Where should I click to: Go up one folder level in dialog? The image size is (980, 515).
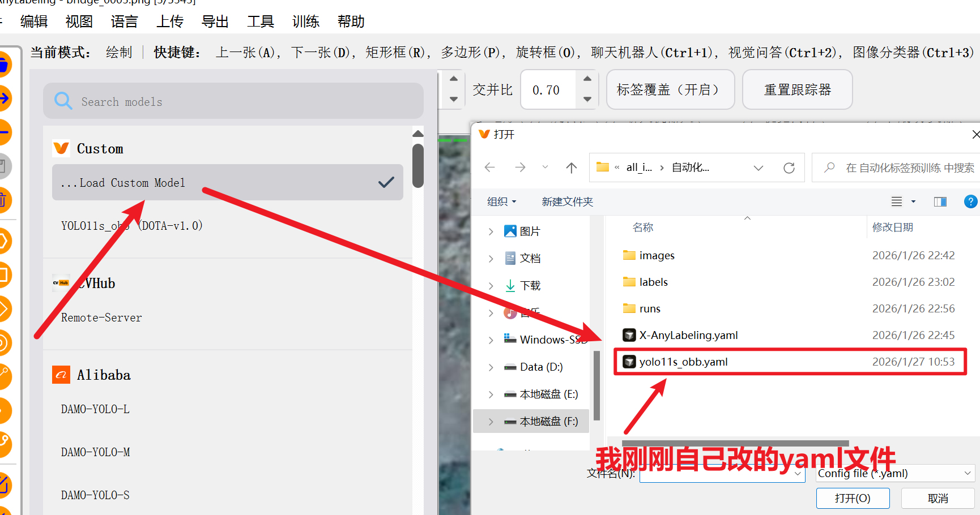click(571, 168)
